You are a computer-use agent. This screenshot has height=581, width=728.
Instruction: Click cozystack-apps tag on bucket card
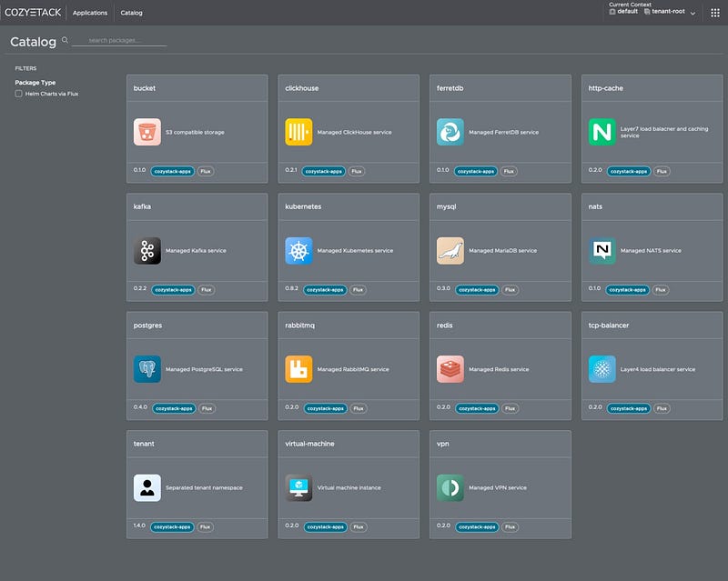pyautogui.click(x=172, y=171)
